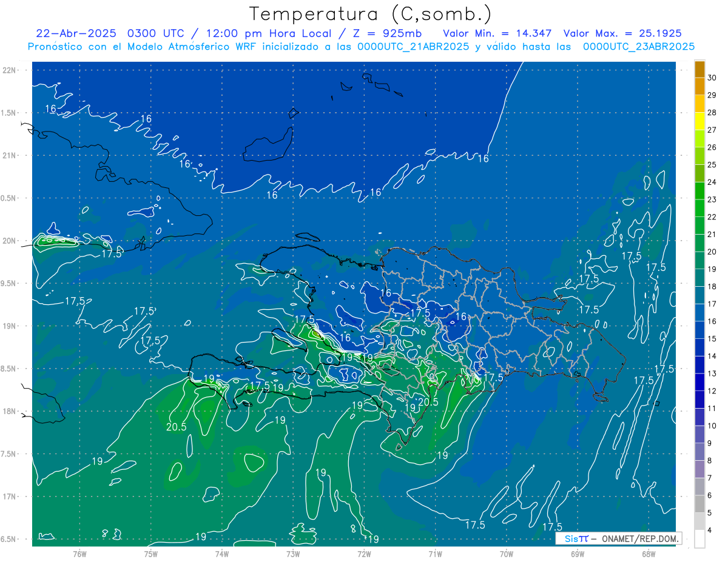The width and height of the screenshot is (728, 562).
Task: Click colorbar value '21'
Action: [713, 234]
